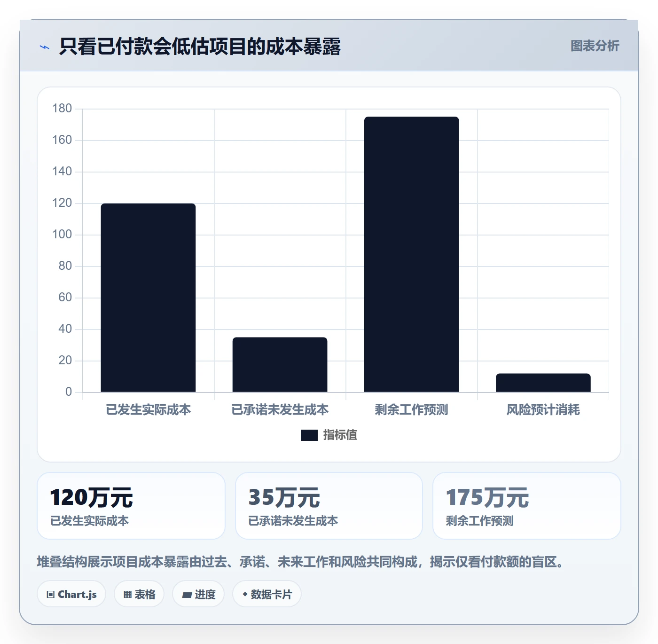Select the 已承诺未发生成本 bar in chart
Image resolution: width=658 pixels, height=644 pixels.
click(x=280, y=365)
